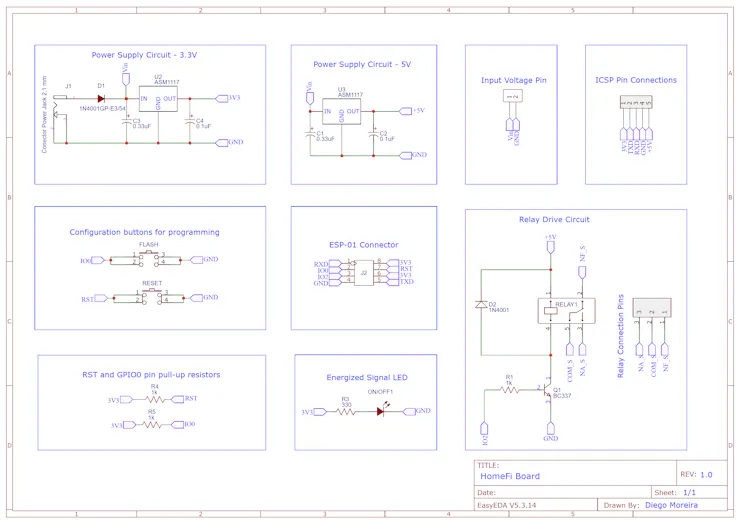Select the U2 ASM1117 regulator block
The height and width of the screenshot is (524, 740).
point(158,99)
